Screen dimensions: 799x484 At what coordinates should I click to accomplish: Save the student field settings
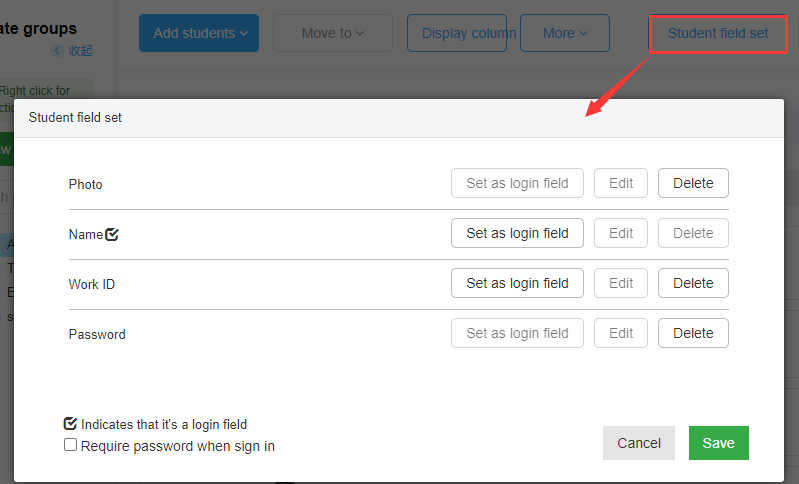(718, 443)
